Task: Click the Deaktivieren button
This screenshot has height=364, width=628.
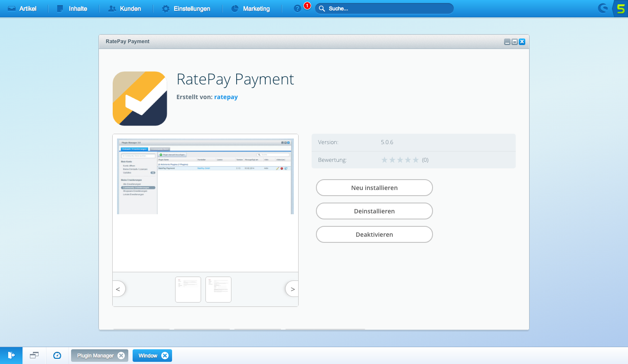Action: (x=374, y=235)
